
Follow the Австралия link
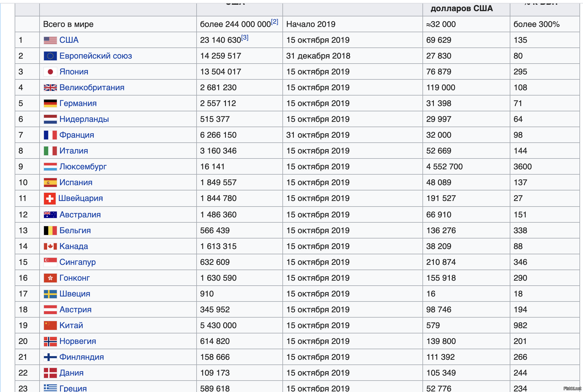80,215
